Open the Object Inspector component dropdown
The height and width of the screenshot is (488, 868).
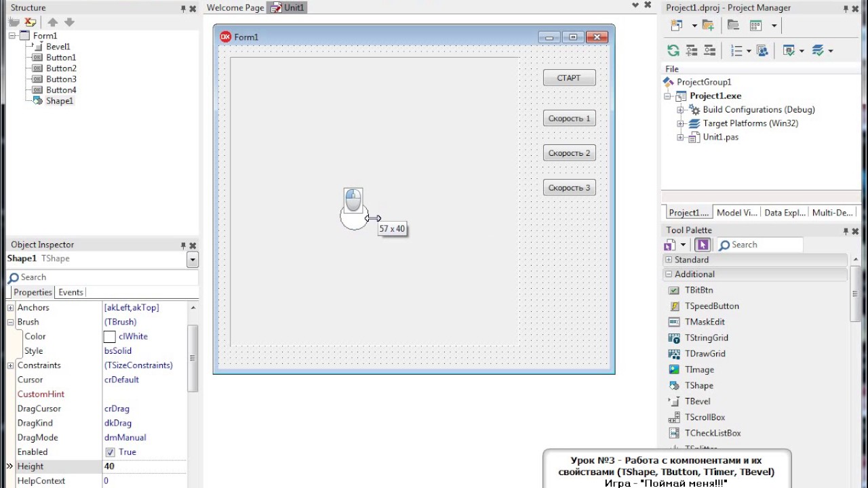193,260
